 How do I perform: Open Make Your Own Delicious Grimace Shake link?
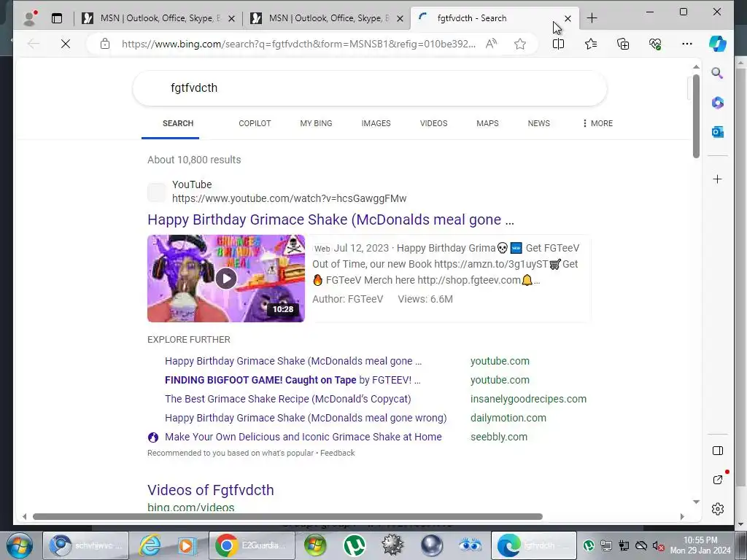click(303, 437)
